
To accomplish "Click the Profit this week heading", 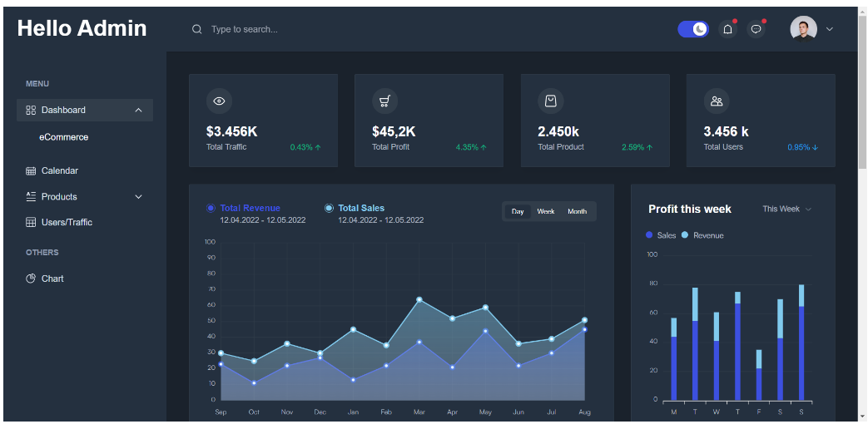I will point(690,209).
